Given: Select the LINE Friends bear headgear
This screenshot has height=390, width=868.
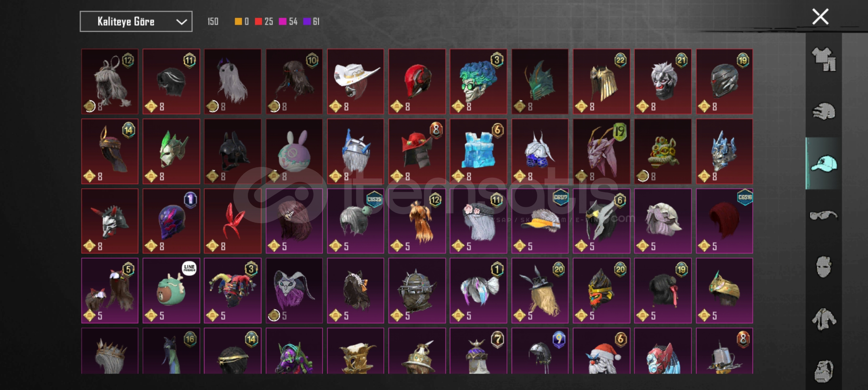Looking at the screenshot, I should coord(171,291).
